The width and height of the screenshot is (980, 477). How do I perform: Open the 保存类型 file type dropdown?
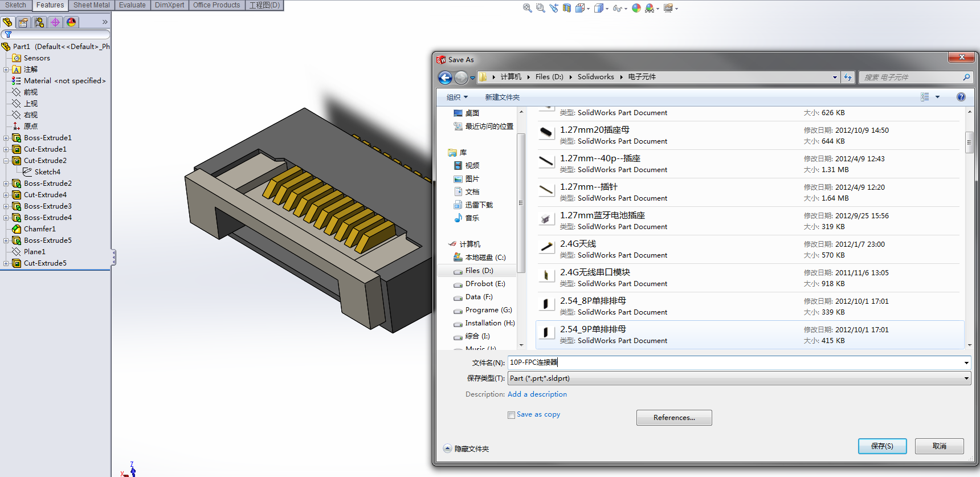tap(739, 378)
